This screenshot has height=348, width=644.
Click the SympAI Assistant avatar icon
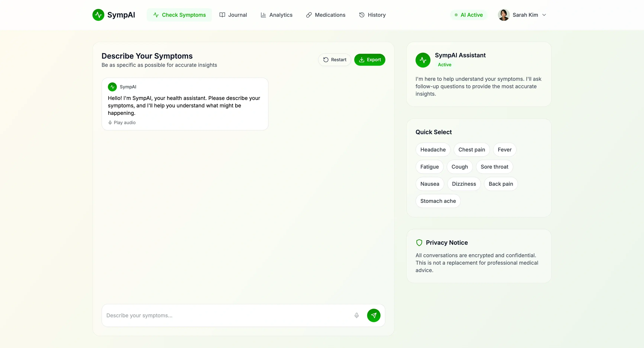(x=423, y=60)
